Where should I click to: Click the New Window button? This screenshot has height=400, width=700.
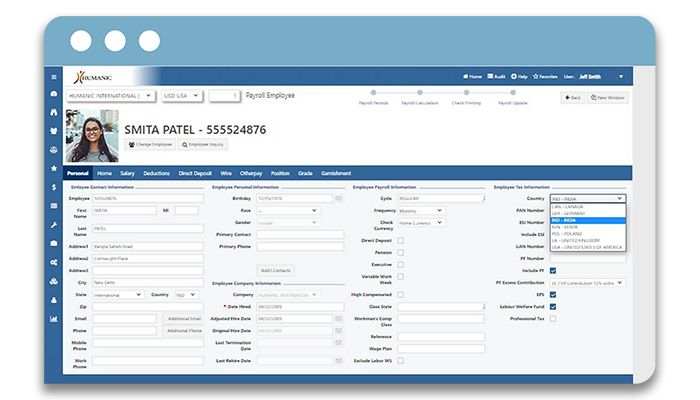tap(608, 97)
